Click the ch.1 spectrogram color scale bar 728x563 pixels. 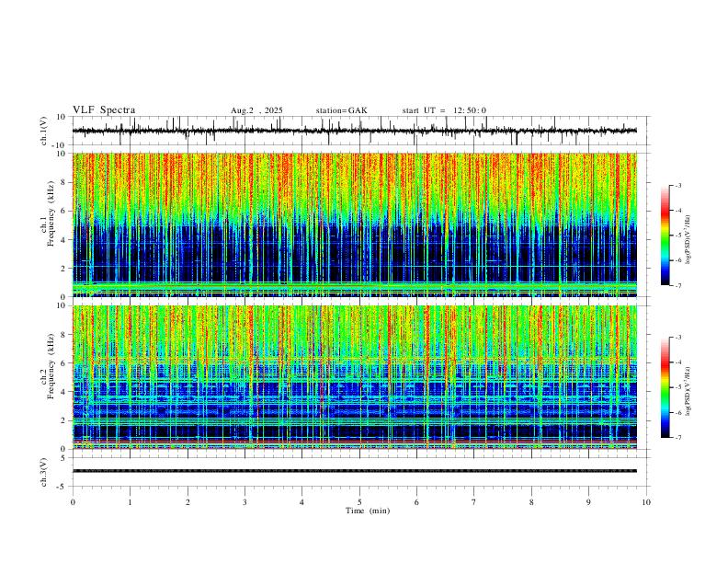(665, 236)
